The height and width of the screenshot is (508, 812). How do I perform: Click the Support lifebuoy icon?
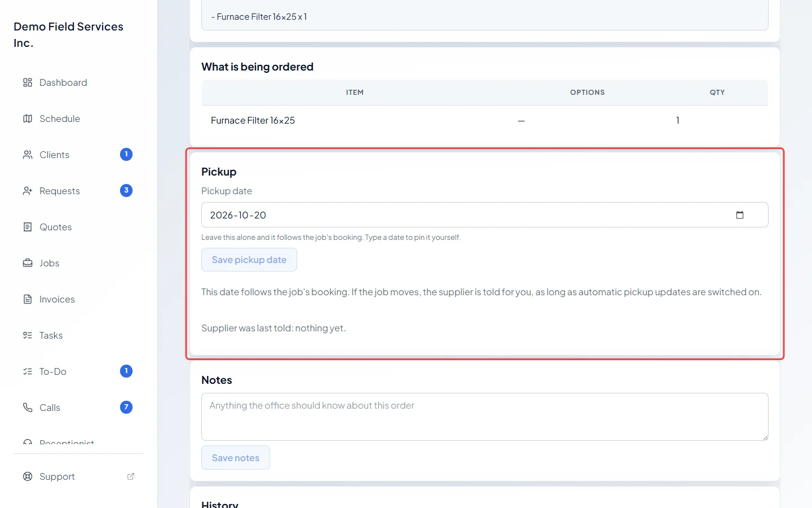28,476
